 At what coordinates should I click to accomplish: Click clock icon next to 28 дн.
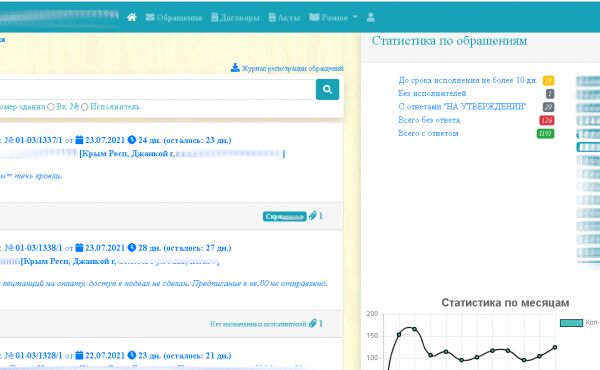(x=132, y=248)
